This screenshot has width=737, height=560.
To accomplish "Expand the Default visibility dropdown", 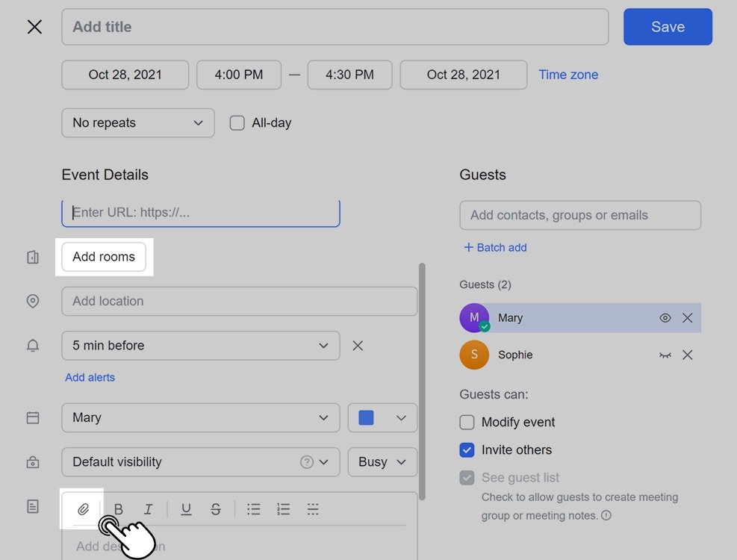I will click(200, 462).
